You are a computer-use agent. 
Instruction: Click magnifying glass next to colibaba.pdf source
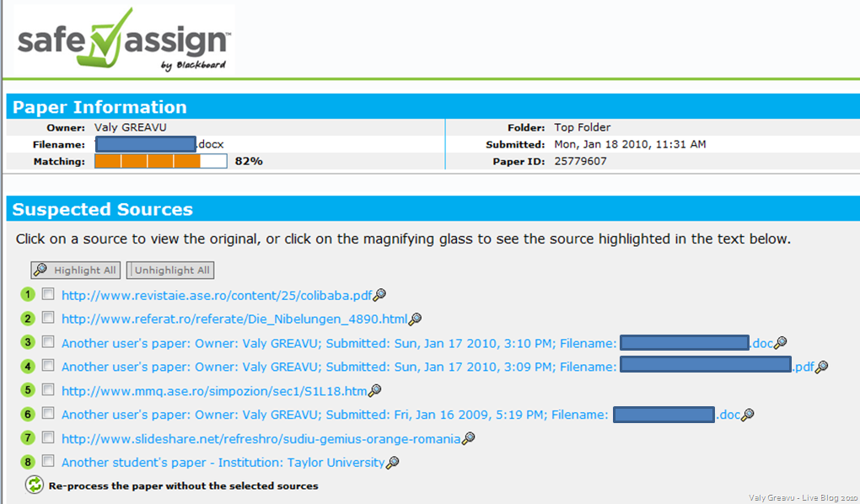(x=380, y=295)
